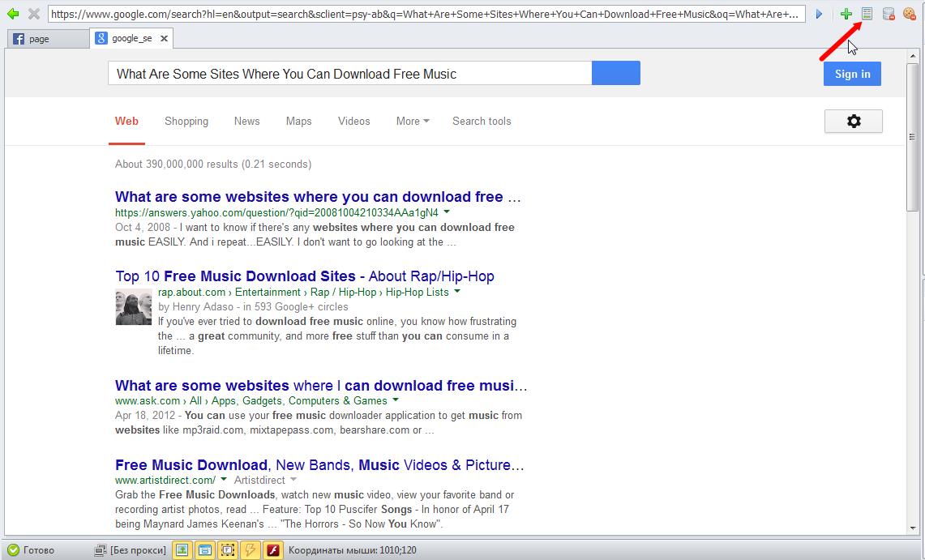This screenshot has height=560, width=925.
Task: Click the Henry Adaso author name
Action: point(202,306)
